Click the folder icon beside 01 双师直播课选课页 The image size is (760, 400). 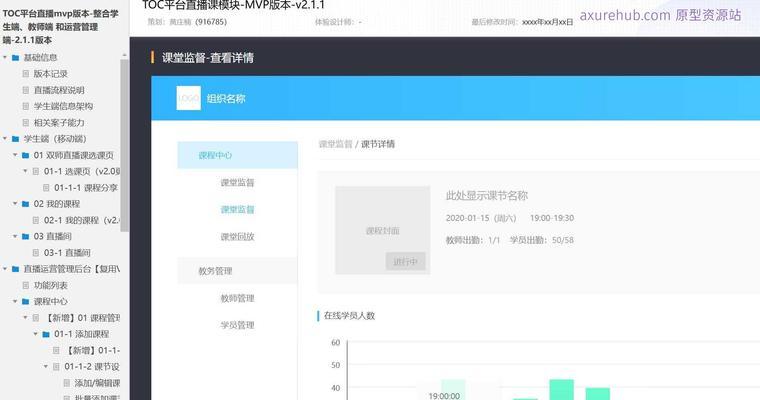pos(26,155)
